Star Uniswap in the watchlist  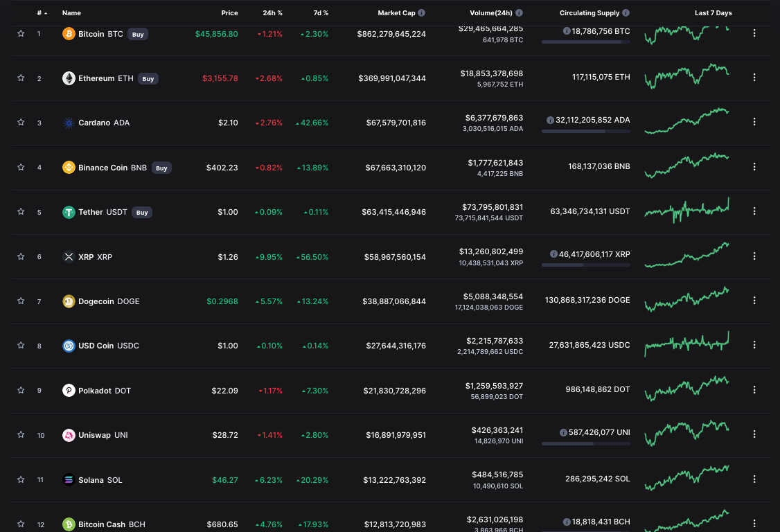(x=21, y=434)
